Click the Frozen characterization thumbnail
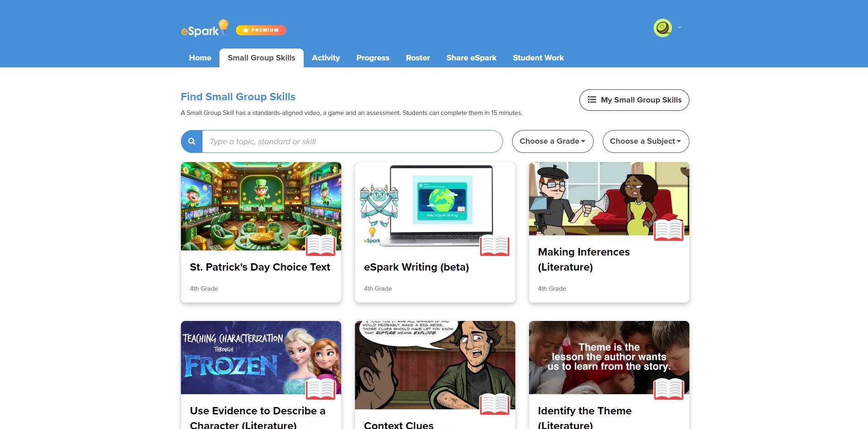 [x=261, y=358]
